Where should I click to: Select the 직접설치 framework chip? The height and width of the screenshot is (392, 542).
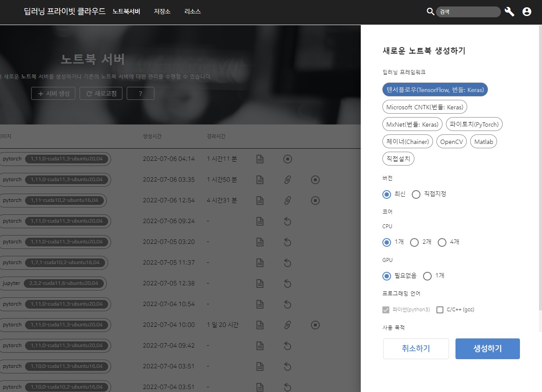pyautogui.click(x=398, y=159)
